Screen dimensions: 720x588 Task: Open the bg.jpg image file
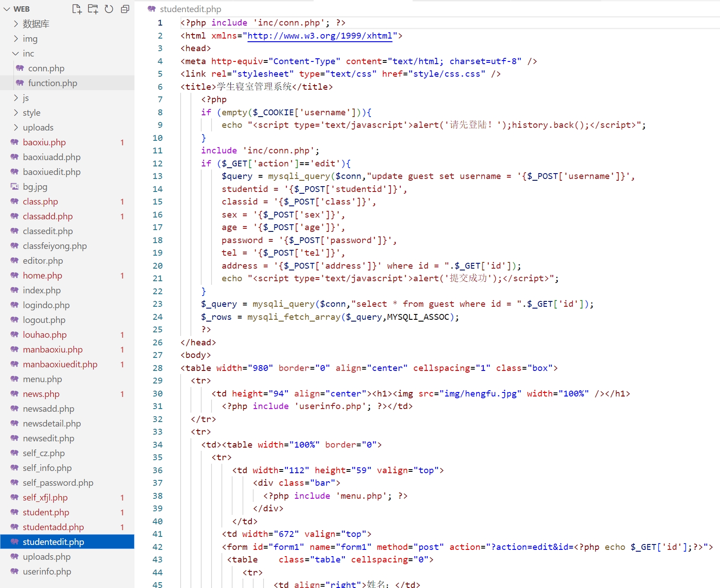pyautogui.click(x=67, y=187)
